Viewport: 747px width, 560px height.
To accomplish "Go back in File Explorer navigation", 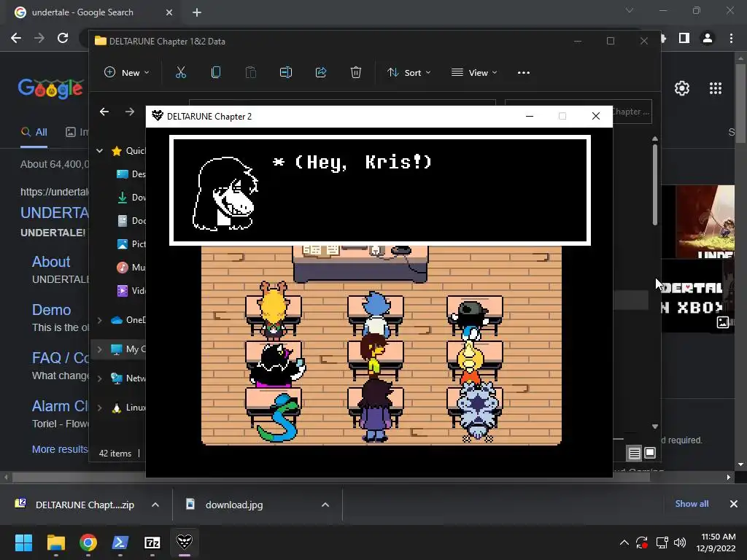I will coord(104,112).
